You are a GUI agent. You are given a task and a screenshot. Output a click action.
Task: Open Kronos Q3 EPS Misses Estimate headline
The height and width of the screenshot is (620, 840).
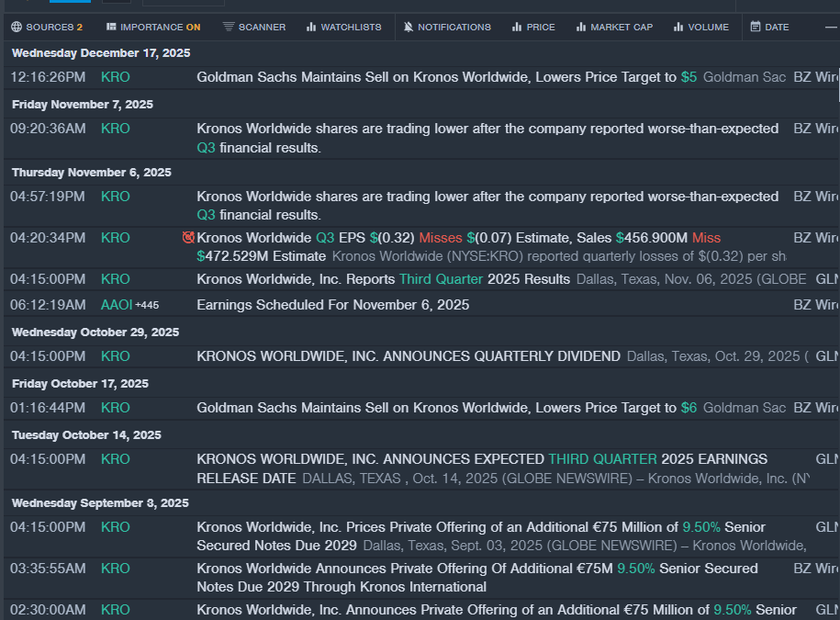pos(459,246)
